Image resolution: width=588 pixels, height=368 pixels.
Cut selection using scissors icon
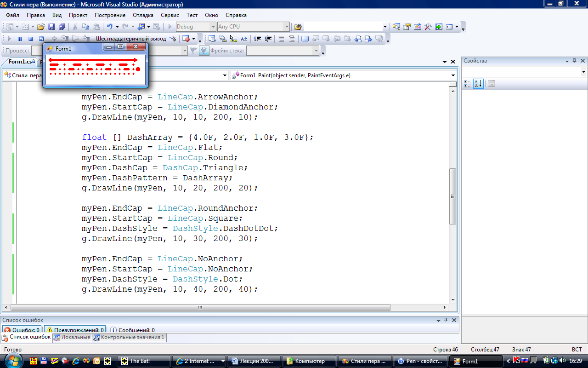[x=75, y=27]
